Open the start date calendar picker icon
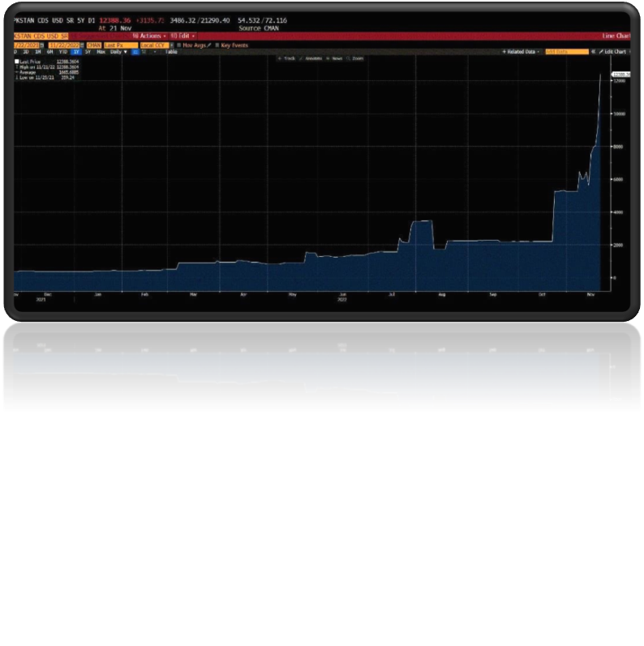644x646 pixels. pos(41,45)
